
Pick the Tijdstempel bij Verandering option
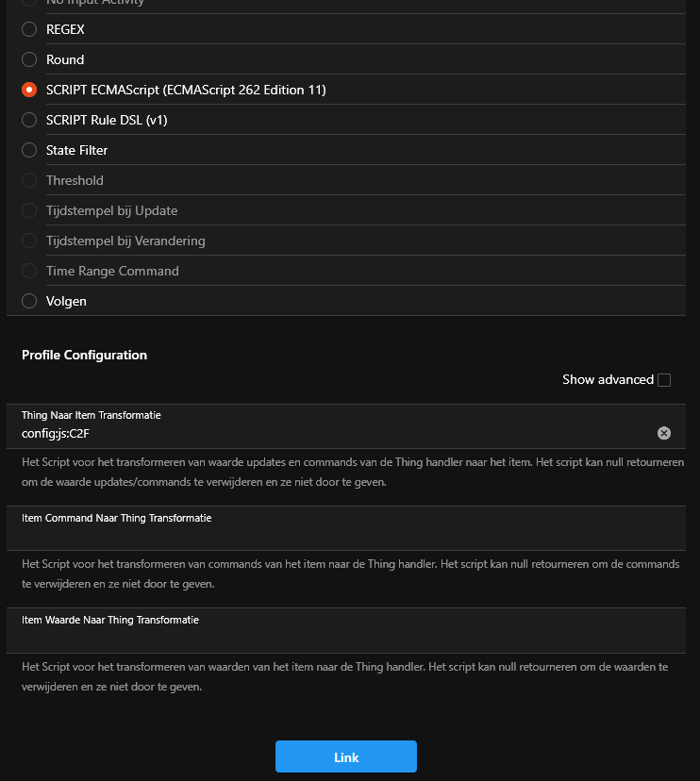[x=29, y=241]
